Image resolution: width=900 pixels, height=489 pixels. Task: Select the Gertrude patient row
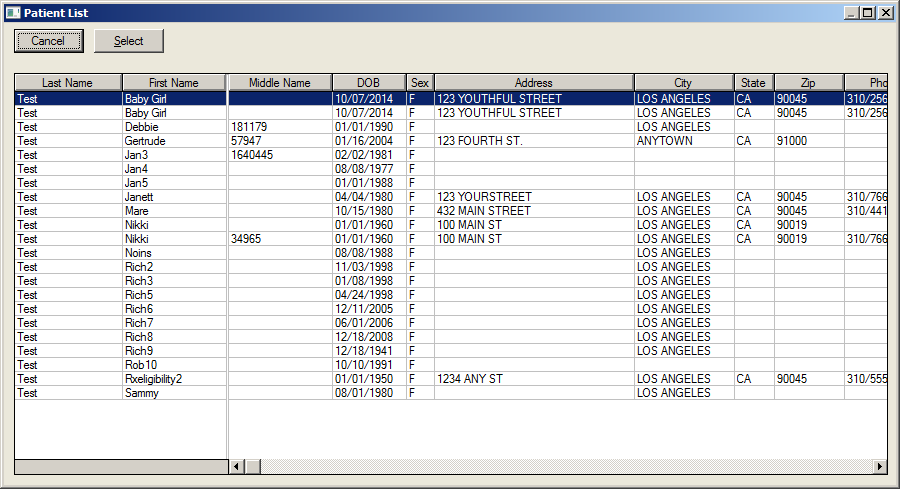tap(451, 141)
